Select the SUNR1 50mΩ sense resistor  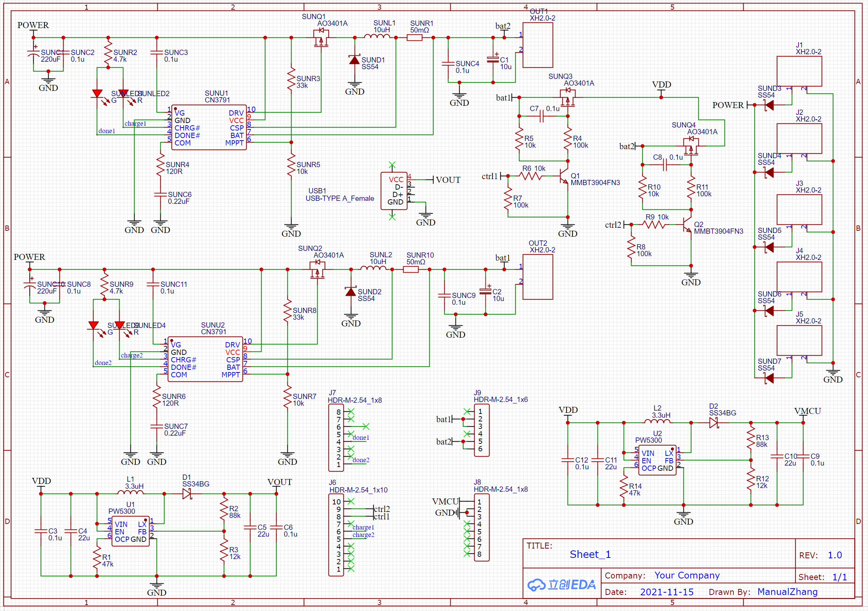pyautogui.click(x=414, y=38)
